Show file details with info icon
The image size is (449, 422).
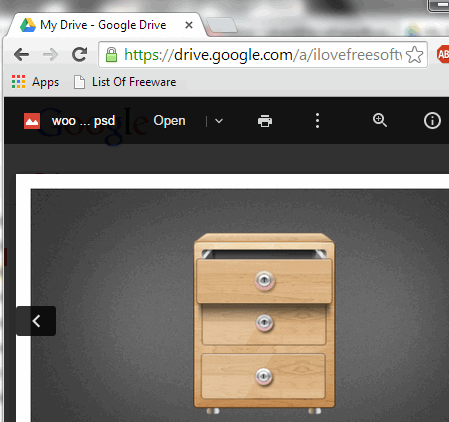[x=432, y=120]
